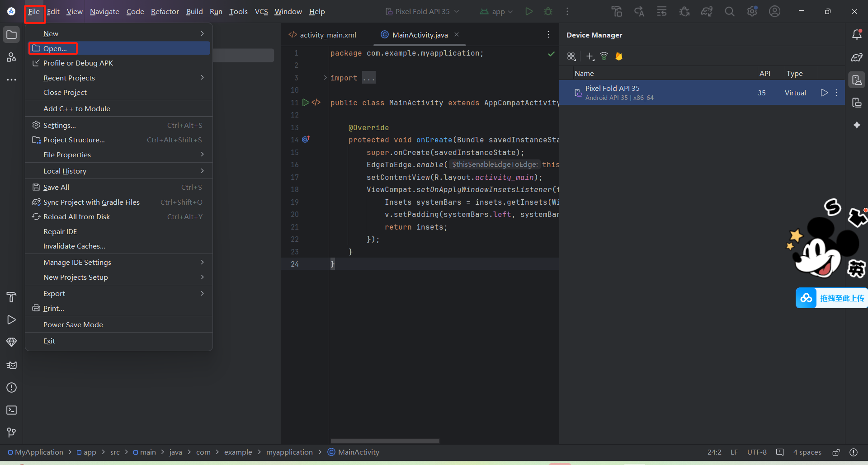Toggle the soft wrap lock in status bar
The width and height of the screenshot is (868, 465).
coord(836,452)
